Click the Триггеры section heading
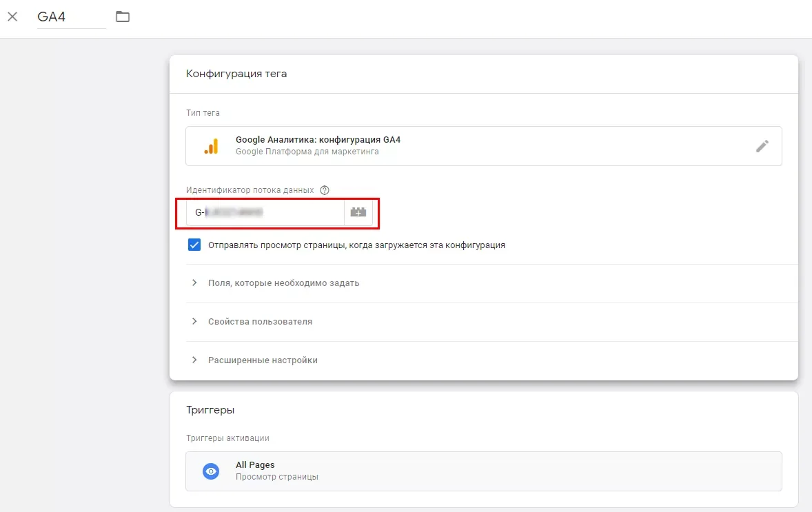Image resolution: width=812 pixels, height=512 pixels. point(210,410)
